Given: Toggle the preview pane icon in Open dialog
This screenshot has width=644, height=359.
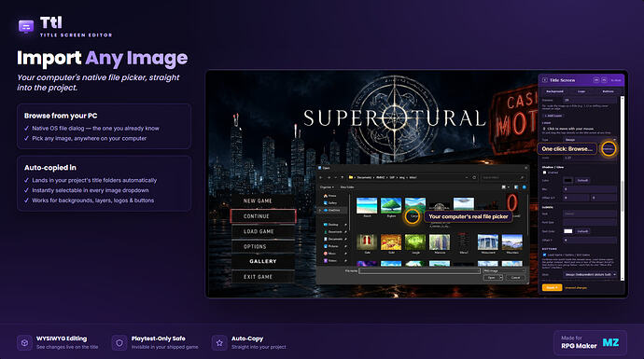Looking at the screenshot, I should point(516,187).
